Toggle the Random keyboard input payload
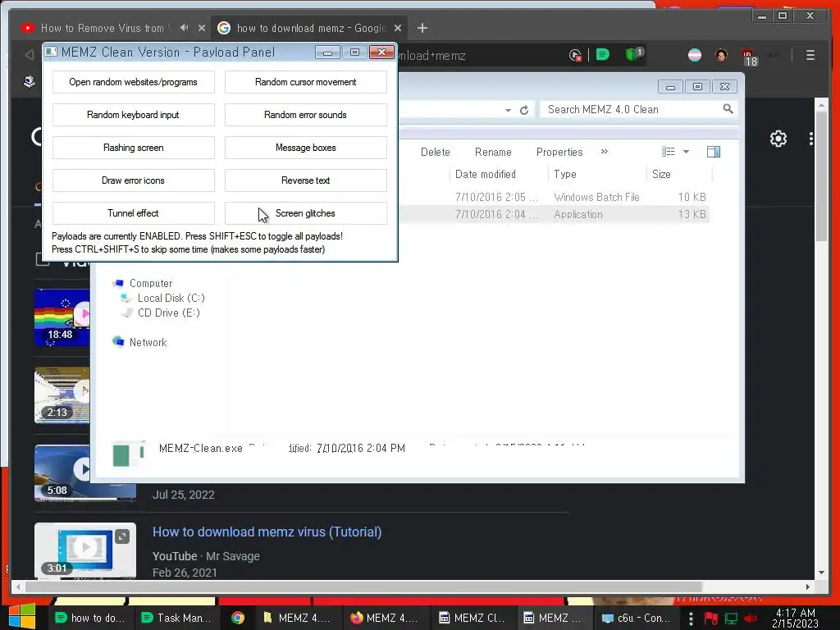 pos(134,115)
